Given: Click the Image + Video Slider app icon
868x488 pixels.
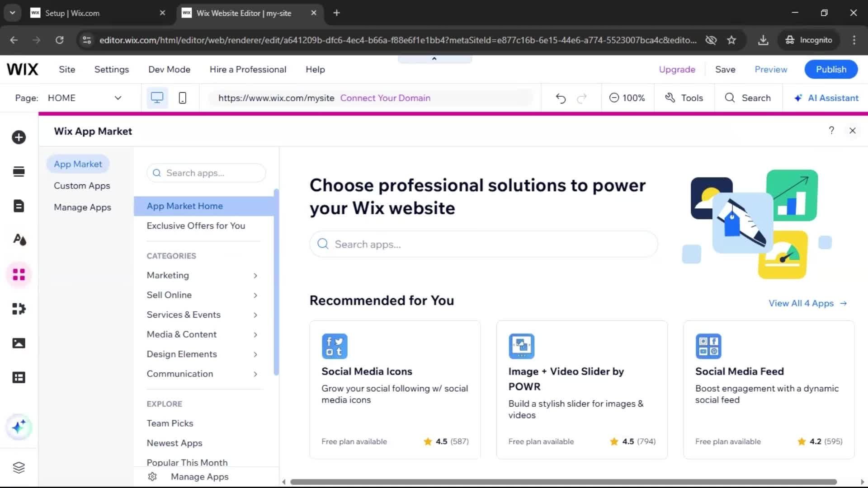Looking at the screenshot, I should click(x=521, y=346).
